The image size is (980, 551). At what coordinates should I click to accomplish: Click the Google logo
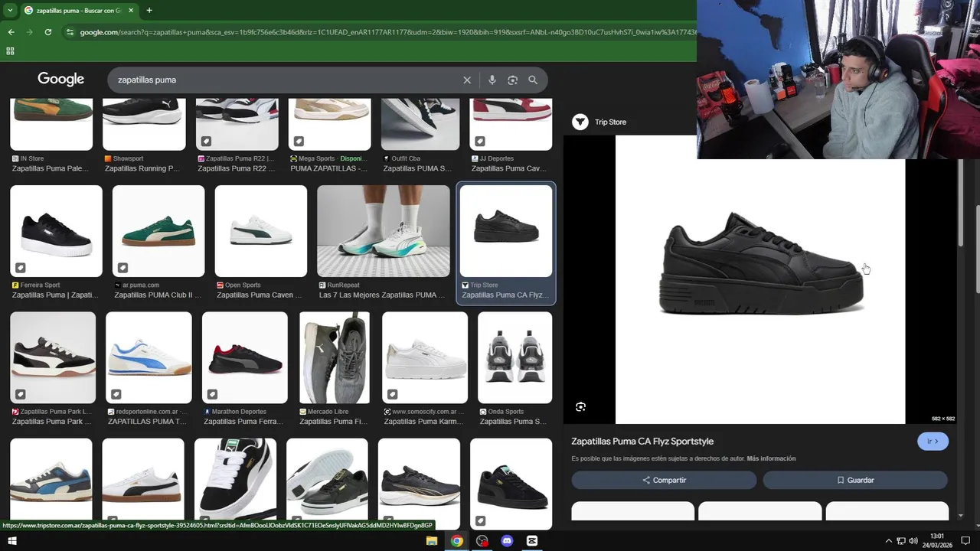click(x=61, y=80)
